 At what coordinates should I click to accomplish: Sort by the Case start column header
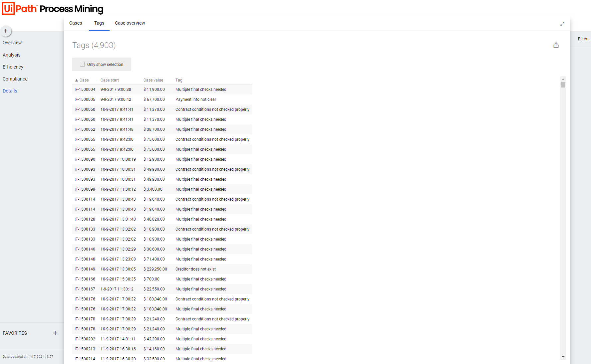click(x=110, y=80)
